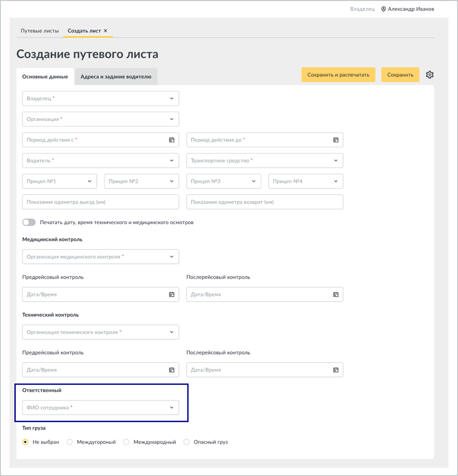458x476 pixels.
Task: Expand the Водитель dropdown
Action: pyautogui.click(x=100, y=161)
